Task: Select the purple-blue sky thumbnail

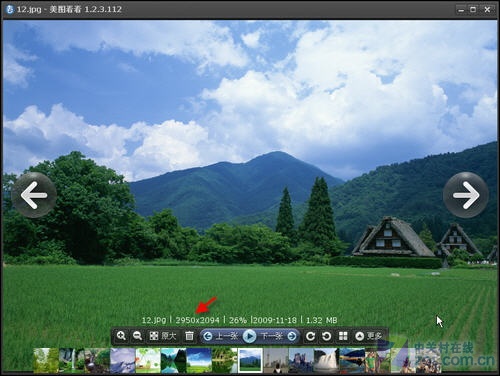Action: tap(122, 360)
